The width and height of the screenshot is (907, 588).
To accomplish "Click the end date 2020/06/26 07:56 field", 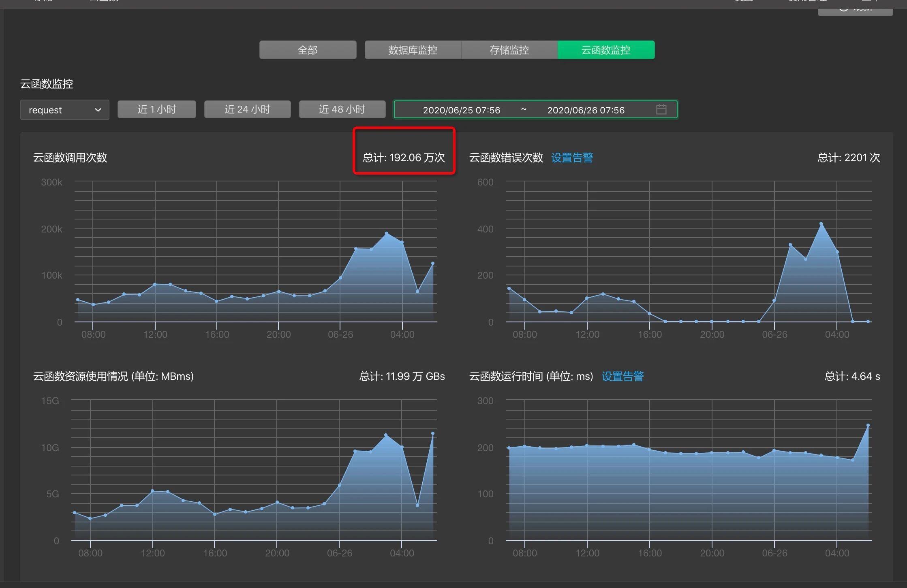I will coord(586,110).
